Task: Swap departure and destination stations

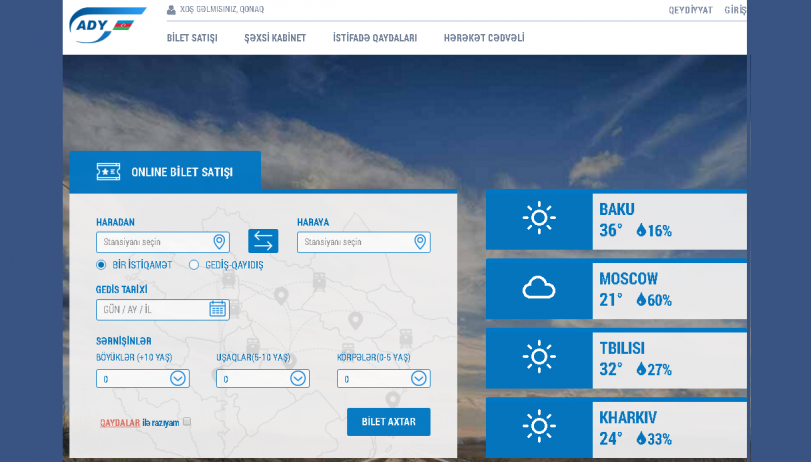Action: point(263,241)
